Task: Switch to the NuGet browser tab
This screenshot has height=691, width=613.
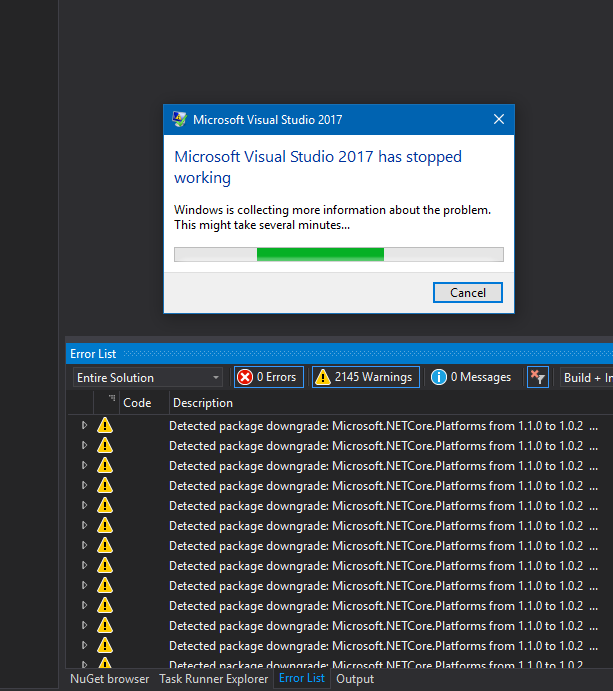Action: point(109,679)
